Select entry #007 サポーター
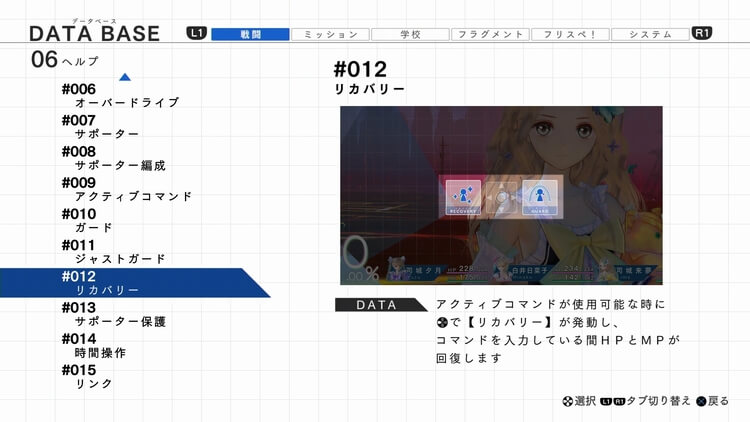 [100, 127]
